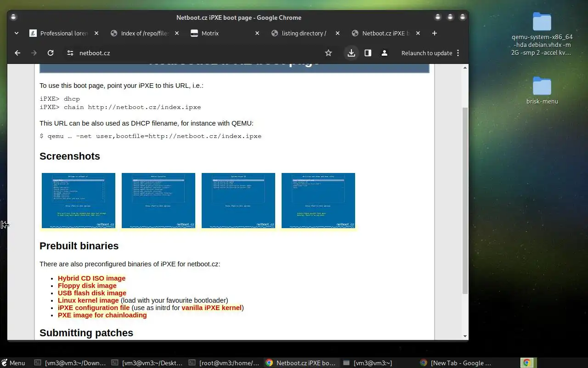Click the iPXE> dhcp command line
The image size is (588, 368).
pos(60,99)
